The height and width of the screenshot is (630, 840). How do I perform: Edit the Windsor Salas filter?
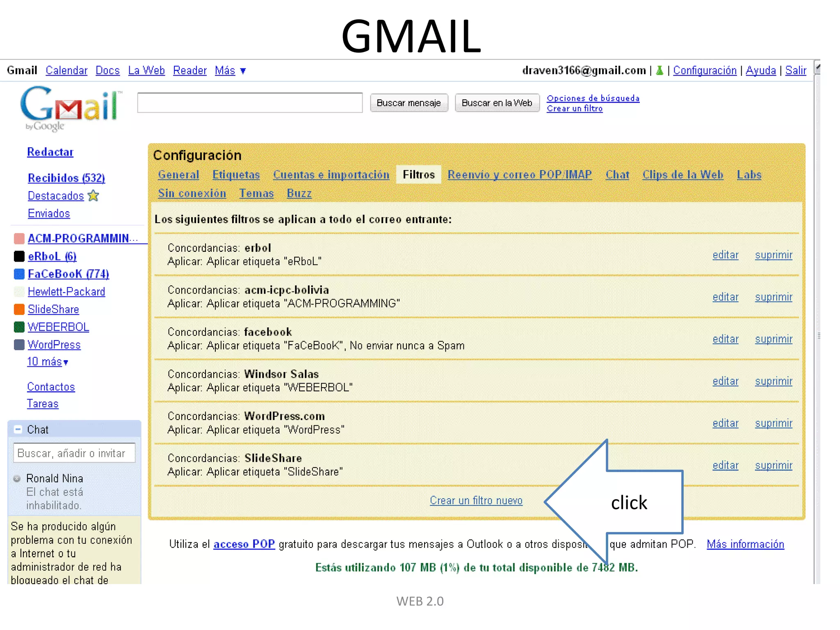click(726, 381)
